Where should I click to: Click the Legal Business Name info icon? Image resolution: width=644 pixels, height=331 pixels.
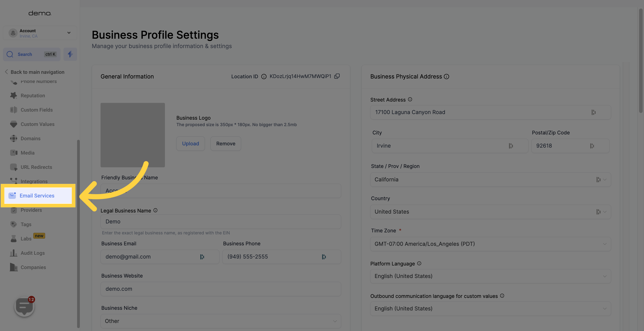[155, 210]
